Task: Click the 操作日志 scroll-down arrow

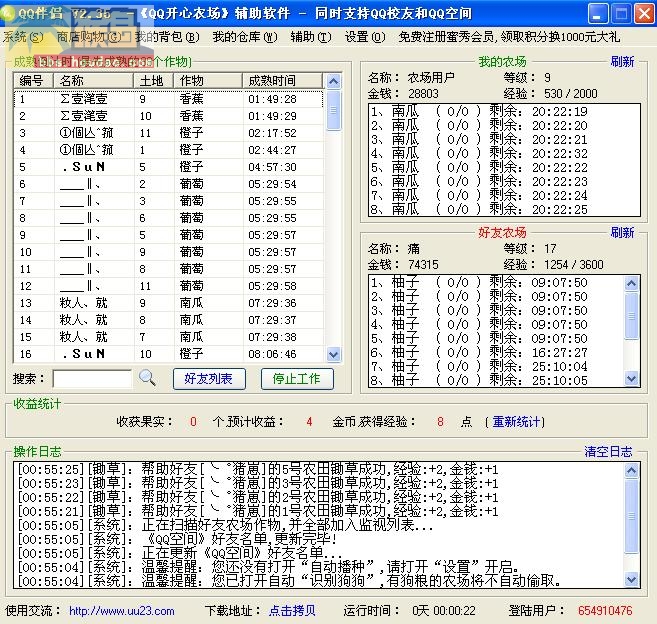Action: click(631, 580)
